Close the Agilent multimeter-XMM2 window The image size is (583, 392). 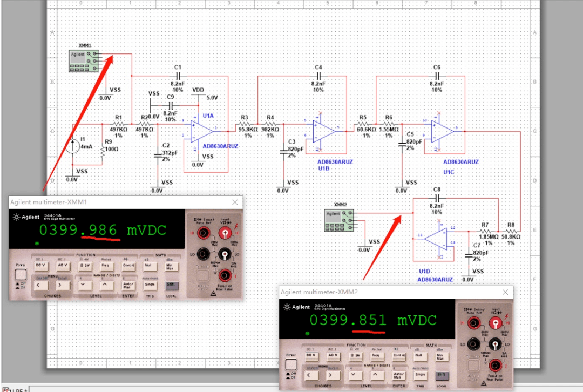click(x=505, y=292)
